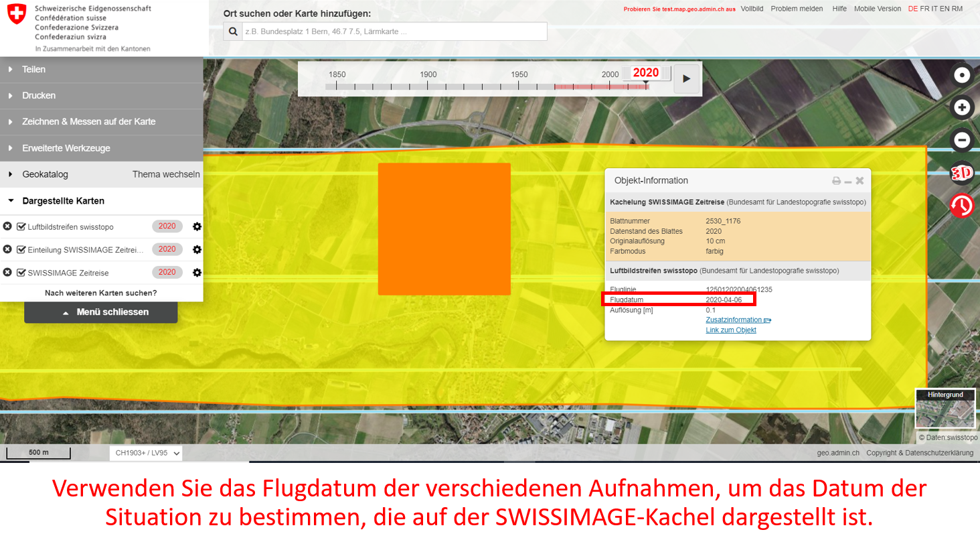Click the geolocation button on the map
980x540 pixels.
pyautogui.click(x=962, y=75)
